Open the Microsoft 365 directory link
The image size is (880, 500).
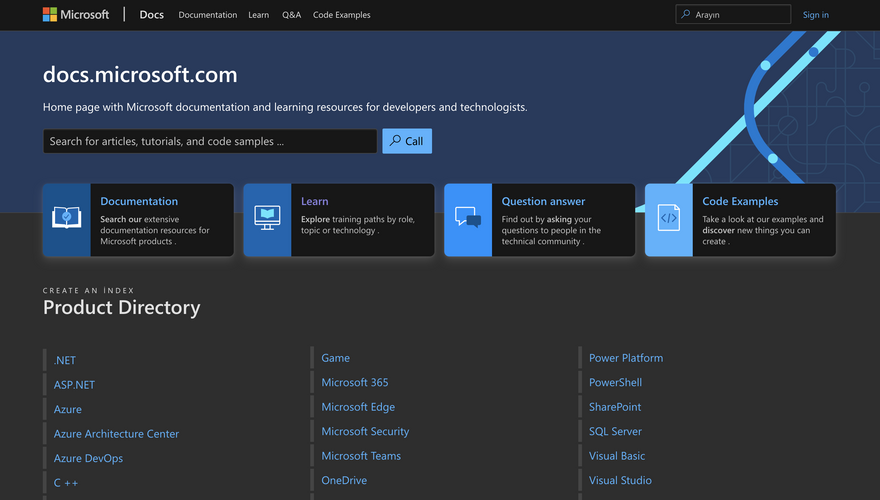click(x=355, y=382)
